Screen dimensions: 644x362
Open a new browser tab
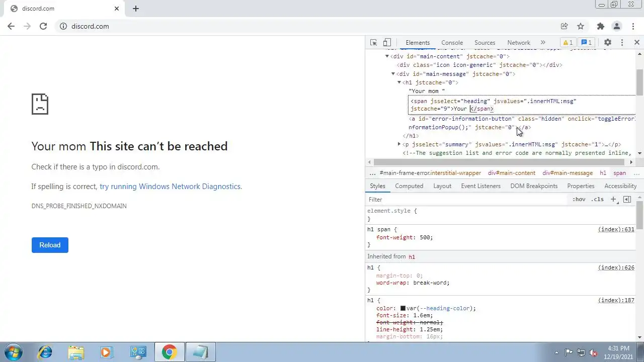point(136,9)
